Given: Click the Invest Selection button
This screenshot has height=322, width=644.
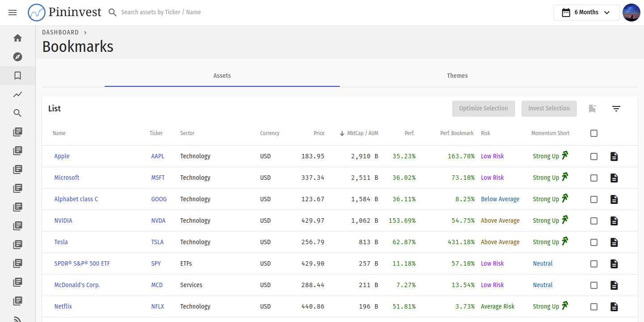Looking at the screenshot, I should (x=549, y=109).
